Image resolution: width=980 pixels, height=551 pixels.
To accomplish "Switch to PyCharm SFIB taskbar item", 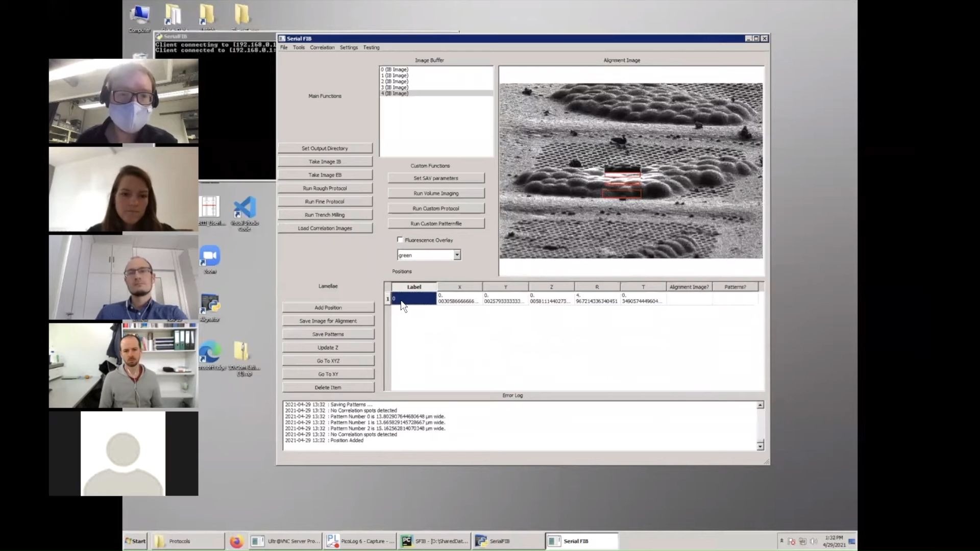I will coord(435,541).
